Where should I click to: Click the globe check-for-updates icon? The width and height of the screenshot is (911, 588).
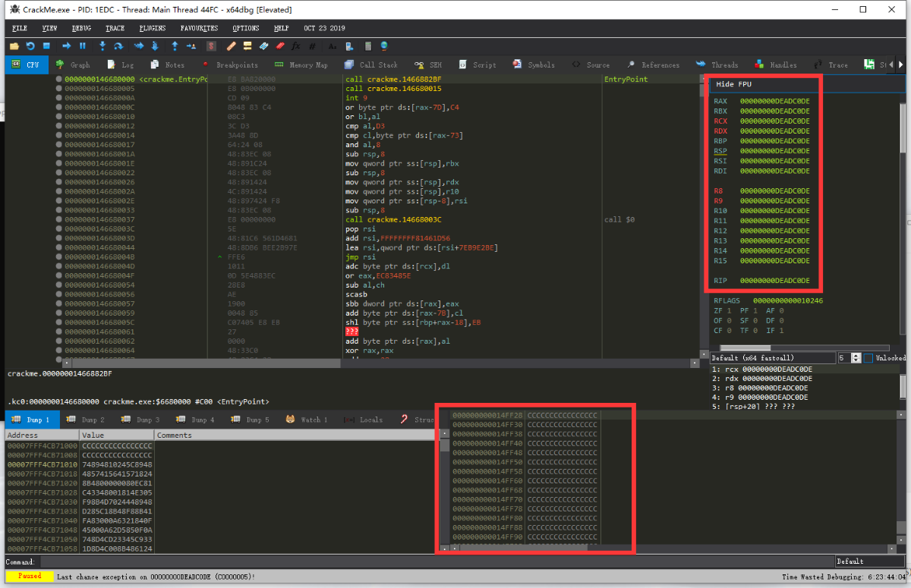click(x=384, y=46)
